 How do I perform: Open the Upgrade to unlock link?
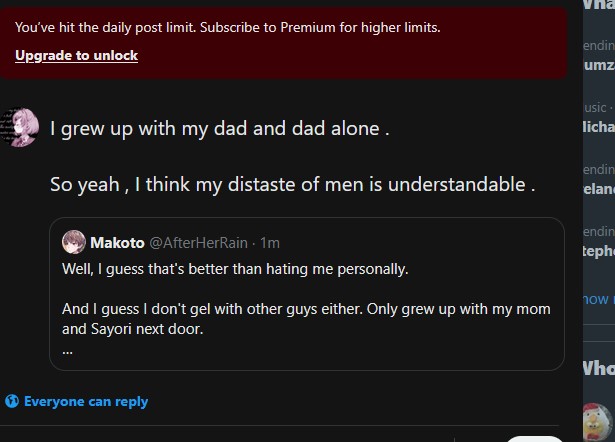click(76, 55)
